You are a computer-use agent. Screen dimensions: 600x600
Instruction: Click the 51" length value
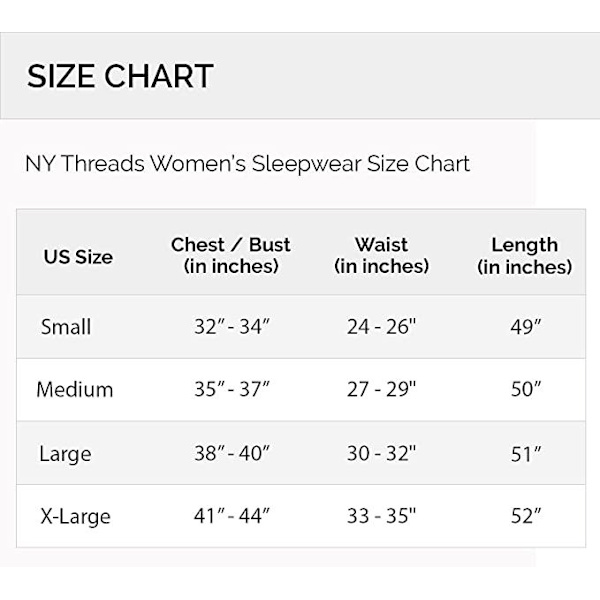pyautogui.click(x=525, y=453)
